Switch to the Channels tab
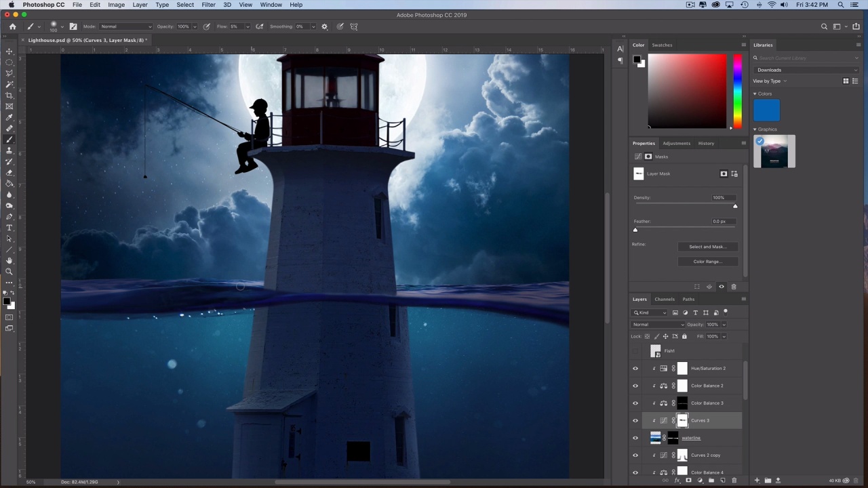Viewport: 868px width, 488px height. pos(664,299)
